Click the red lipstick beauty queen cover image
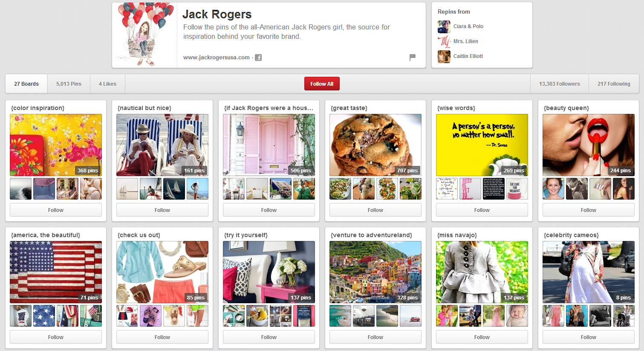 point(589,145)
